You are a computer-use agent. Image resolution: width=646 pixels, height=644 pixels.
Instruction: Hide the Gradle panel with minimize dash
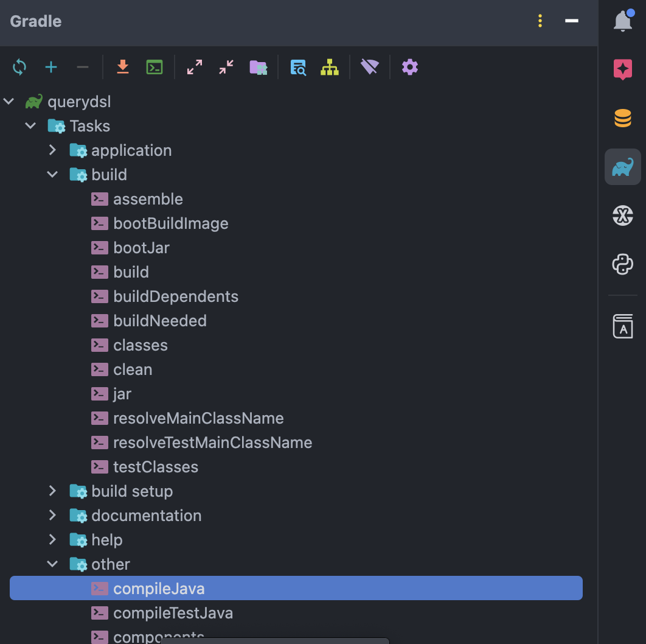(572, 21)
